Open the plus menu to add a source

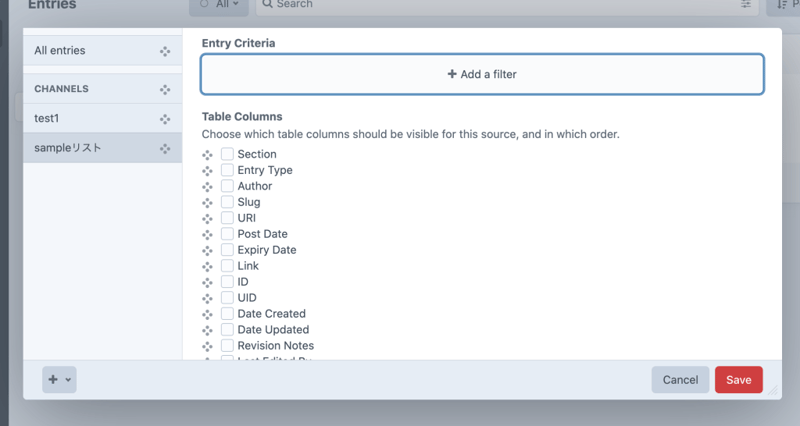(x=59, y=380)
